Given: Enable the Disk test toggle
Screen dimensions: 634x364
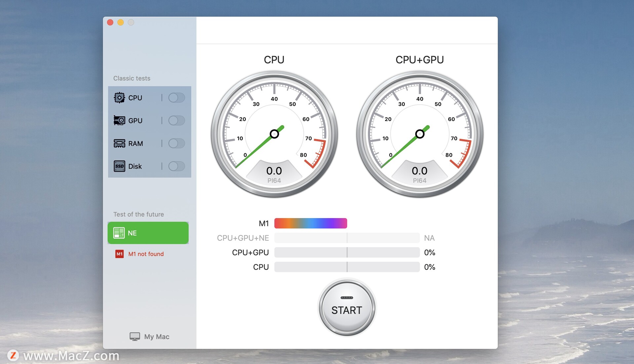Looking at the screenshot, I should tap(176, 166).
